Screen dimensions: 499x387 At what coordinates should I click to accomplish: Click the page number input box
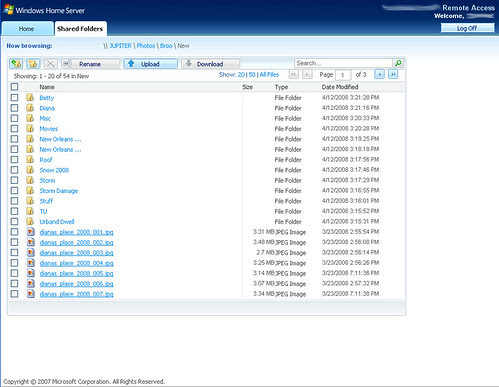(343, 75)
